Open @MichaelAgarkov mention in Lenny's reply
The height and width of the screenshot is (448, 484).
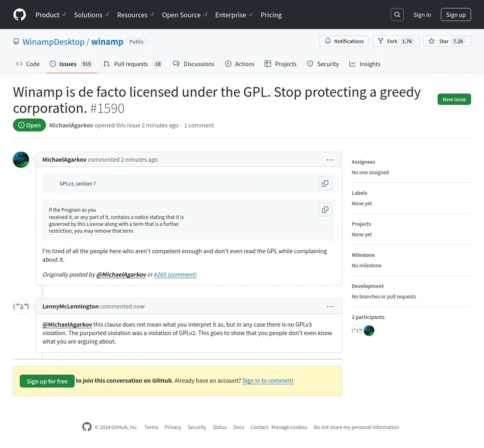[67, 325]
